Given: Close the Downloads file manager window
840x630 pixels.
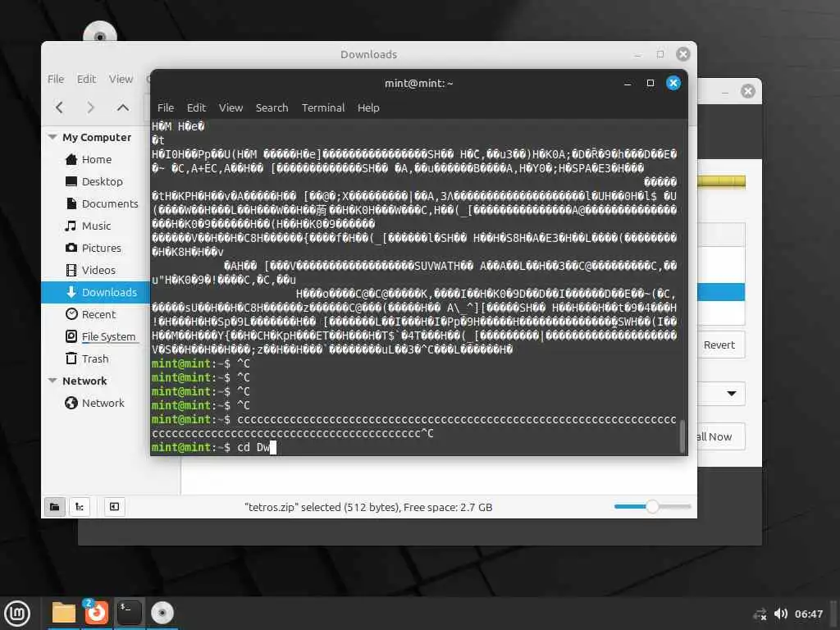Looking at the screenshot, I should (x=683, y=54).
